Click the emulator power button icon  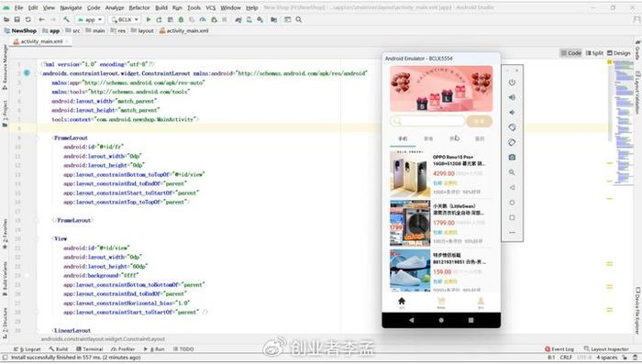tap(512, 83)
